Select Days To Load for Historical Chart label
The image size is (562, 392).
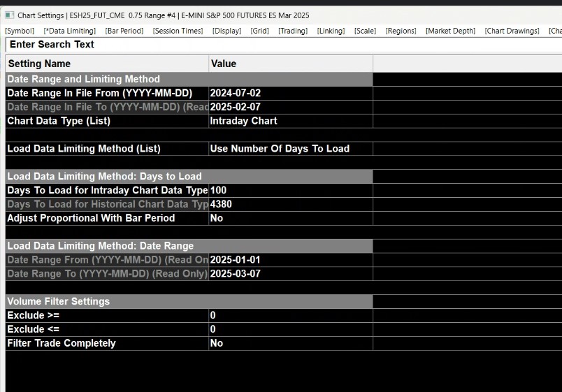tap(107, 205)
